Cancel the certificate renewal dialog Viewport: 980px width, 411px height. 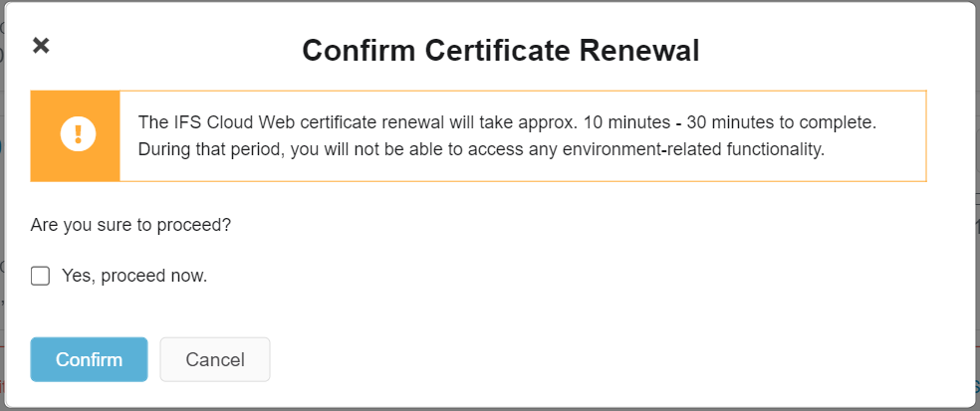(x=215, y=360)
